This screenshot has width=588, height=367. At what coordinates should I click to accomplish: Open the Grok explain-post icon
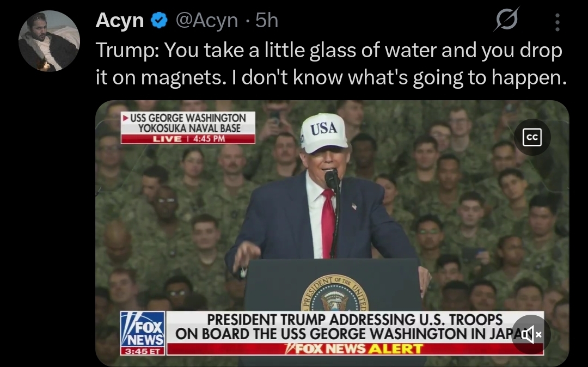506,20
